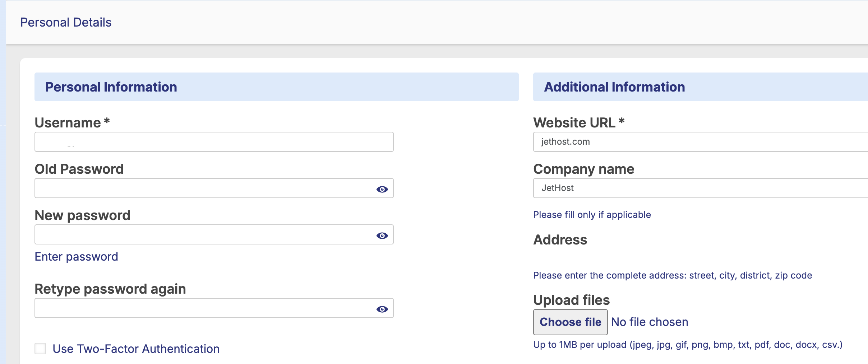868x364 pixels.
Task: Edit the Company name field showing JetHost
Action: click(701, 188)
